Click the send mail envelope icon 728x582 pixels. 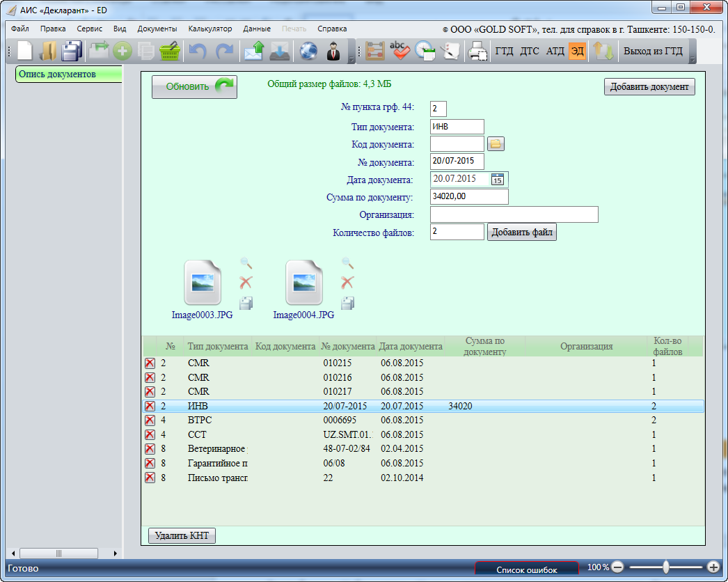click(x=254, y=51)
